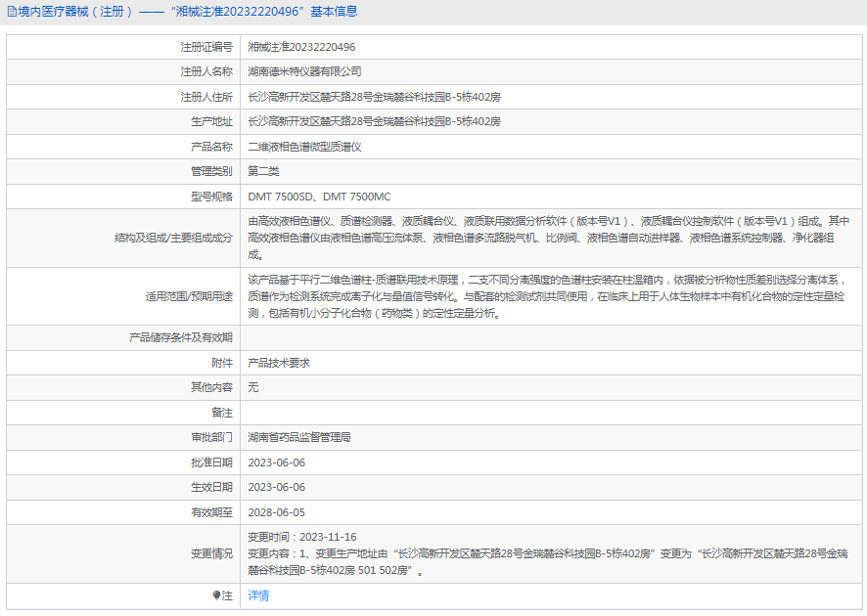Click the 注册人名称 row label
This screenshot has width=867, height=616.
coord(206,71)
